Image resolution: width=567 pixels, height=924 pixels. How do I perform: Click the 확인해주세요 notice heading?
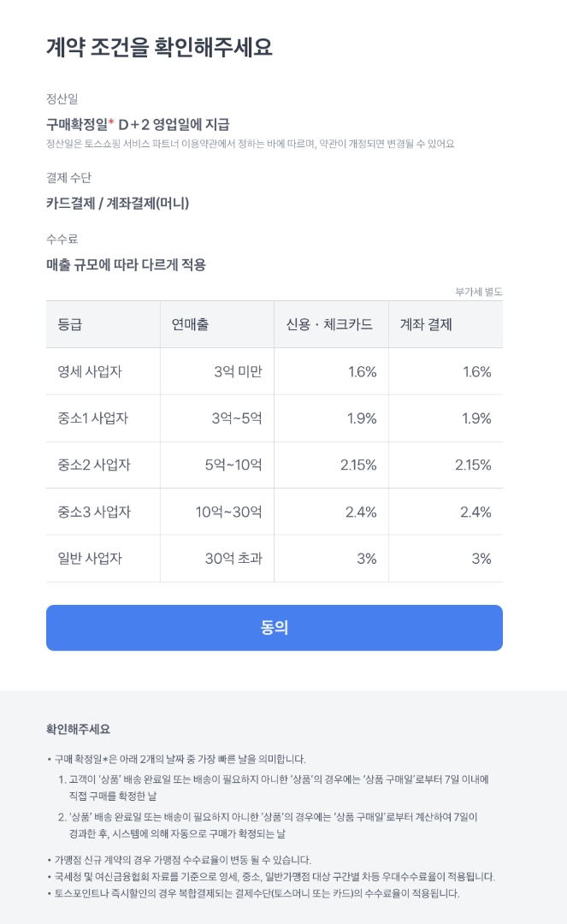coord(78,730)
